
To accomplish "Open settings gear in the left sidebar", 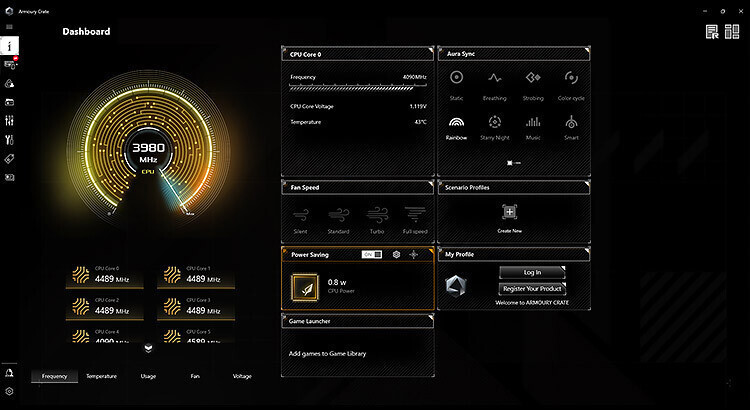I will (x=10, y=392).
